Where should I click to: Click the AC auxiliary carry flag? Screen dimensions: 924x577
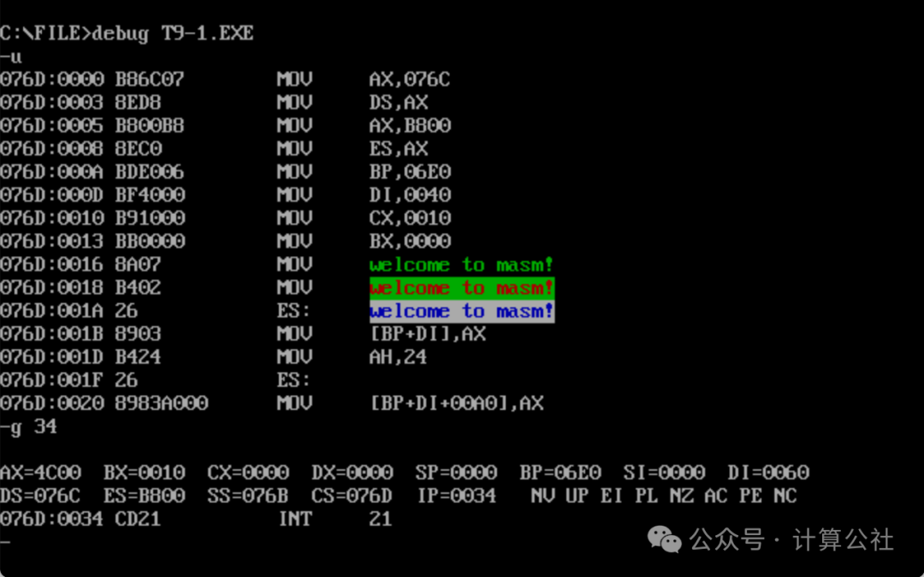tap(715, 496)
